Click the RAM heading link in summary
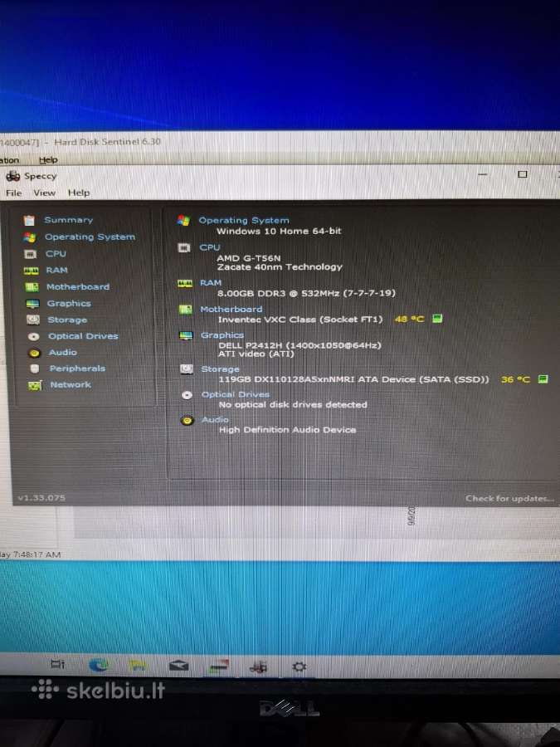Image resolution: width=560 pixels, height=747 pixels. [211, 283]
